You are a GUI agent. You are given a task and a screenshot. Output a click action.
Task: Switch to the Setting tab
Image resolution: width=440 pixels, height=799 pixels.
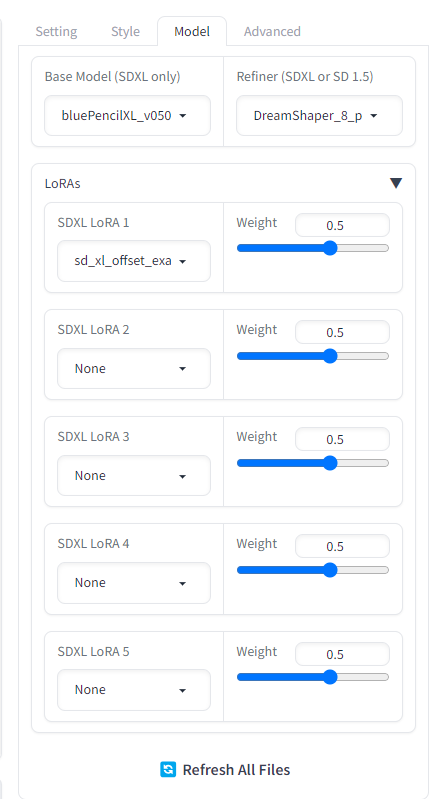click(x=56, y=32)
